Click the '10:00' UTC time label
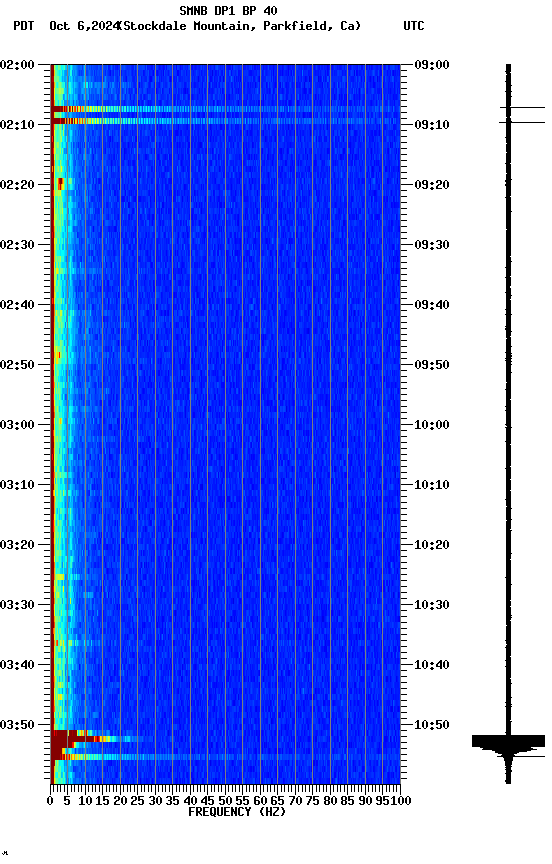552x864 pixels. (x=432, y=425)
